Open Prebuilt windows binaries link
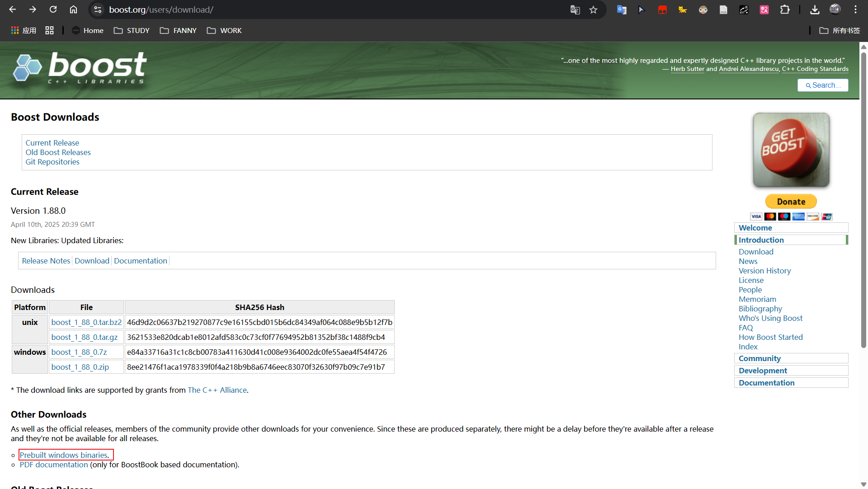The height and width of the screenshot is (489, 868). coord(64,455)
